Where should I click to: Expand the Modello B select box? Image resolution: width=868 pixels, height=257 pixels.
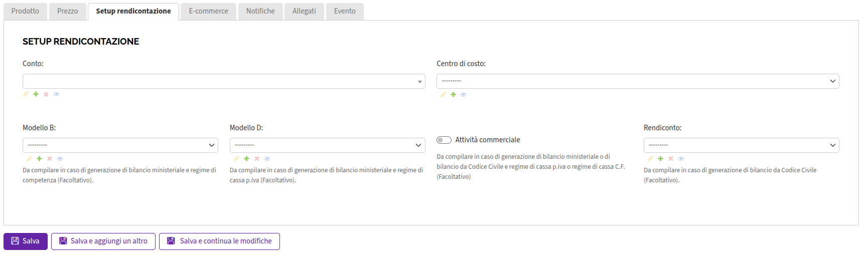point(120,145)
